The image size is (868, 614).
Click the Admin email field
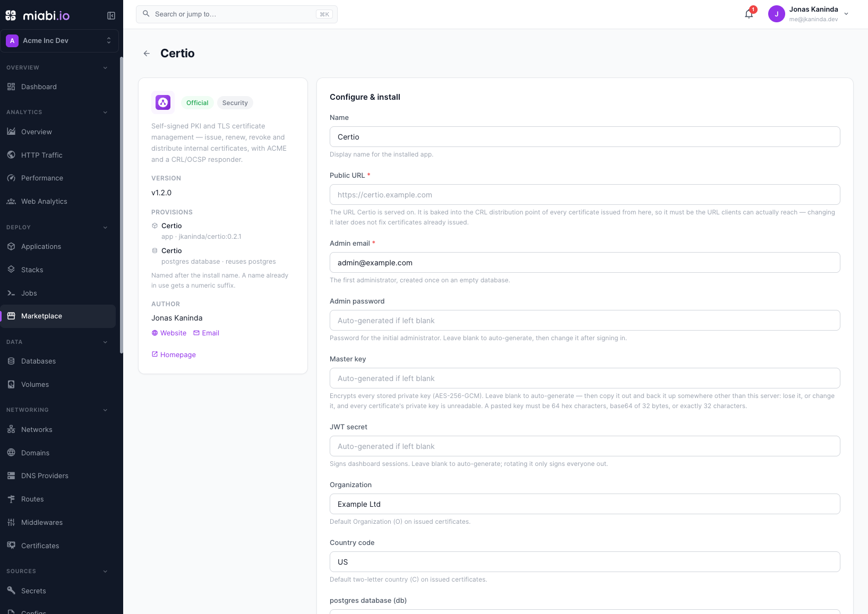pyautogui.click(x=585, y=262)
